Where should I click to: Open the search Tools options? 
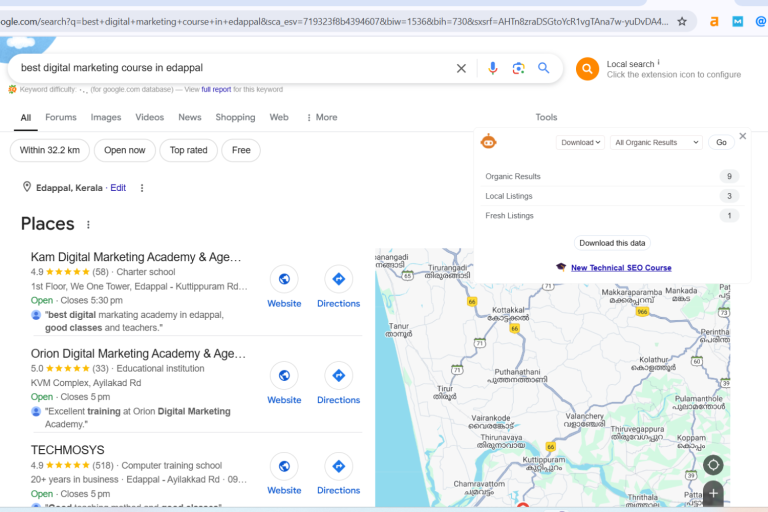546,118
